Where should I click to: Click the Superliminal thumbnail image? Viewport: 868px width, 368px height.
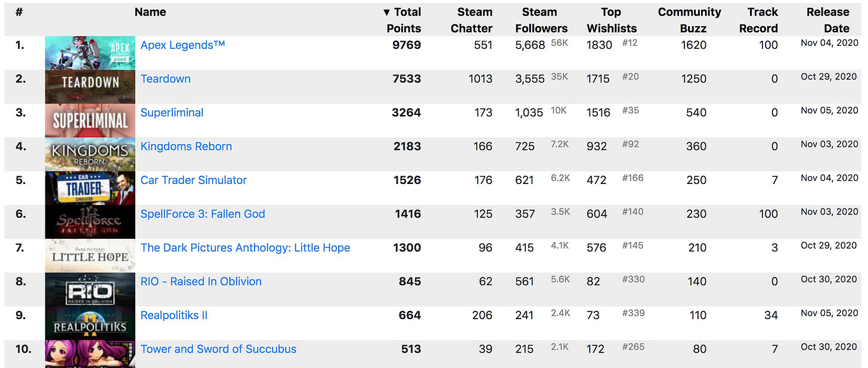(x=90, y=121)
